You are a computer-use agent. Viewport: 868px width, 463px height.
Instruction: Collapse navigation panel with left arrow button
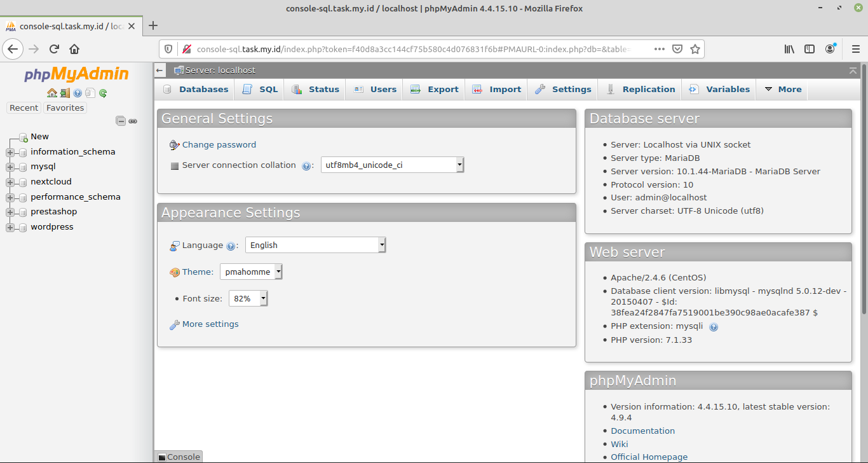coord(160,71)
